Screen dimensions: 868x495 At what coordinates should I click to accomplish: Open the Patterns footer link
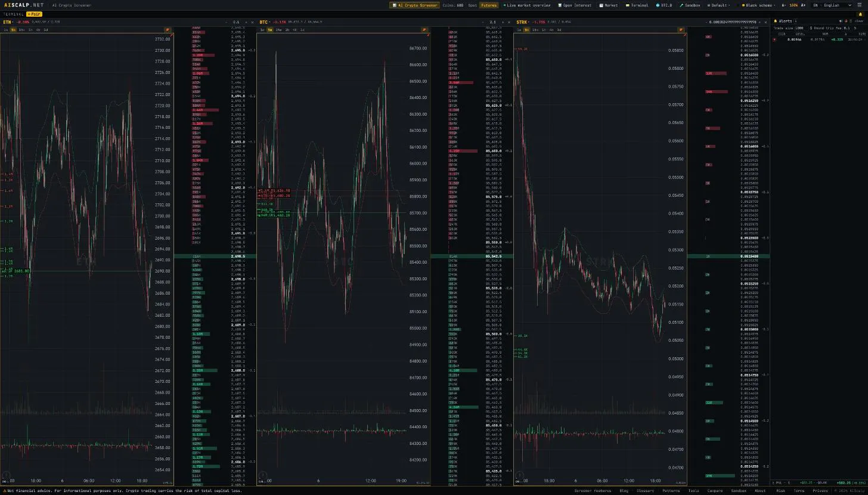click(671, 491)
